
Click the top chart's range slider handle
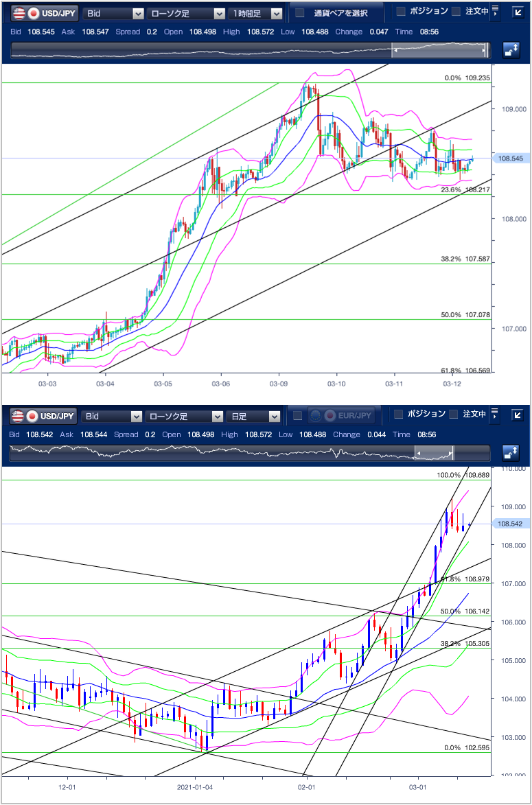coord(439,49)
